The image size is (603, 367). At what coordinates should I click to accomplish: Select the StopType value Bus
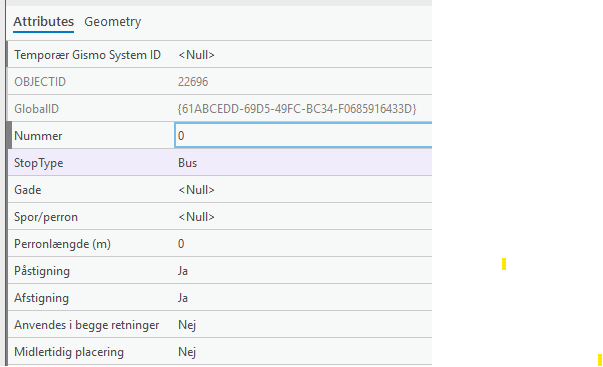188,163
